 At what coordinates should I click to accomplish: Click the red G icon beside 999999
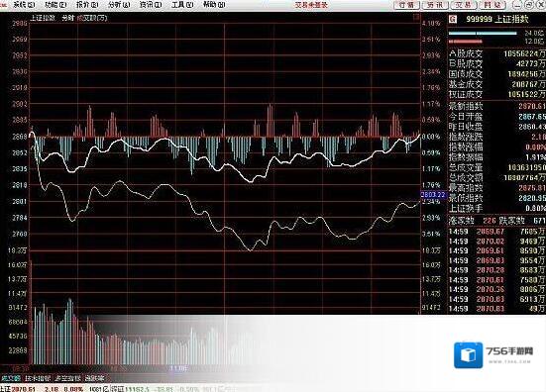[453, 19]
